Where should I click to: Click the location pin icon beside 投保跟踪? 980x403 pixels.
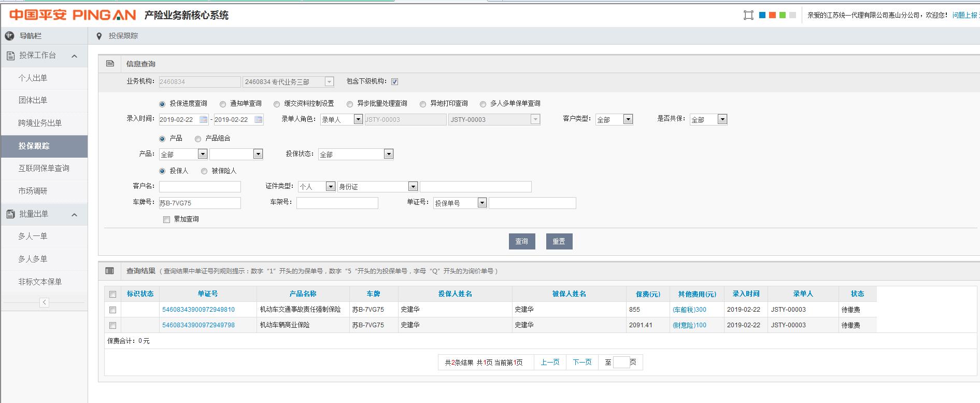coord(99,36)
